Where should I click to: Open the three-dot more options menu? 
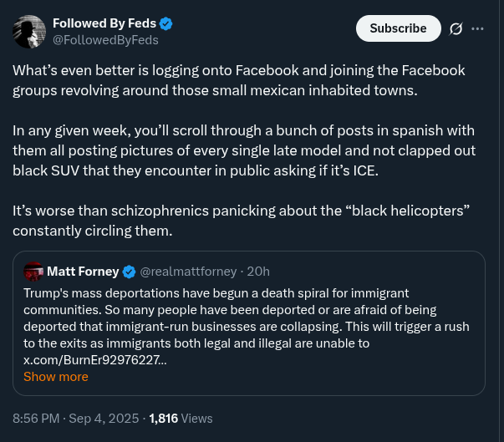point(478,28)
